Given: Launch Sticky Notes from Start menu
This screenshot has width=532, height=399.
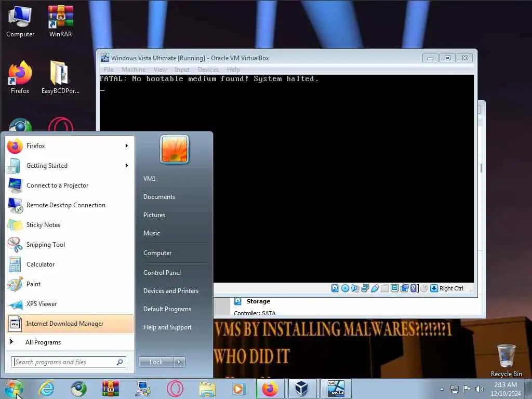Looking at the screenshot, I should pos(70,225).
